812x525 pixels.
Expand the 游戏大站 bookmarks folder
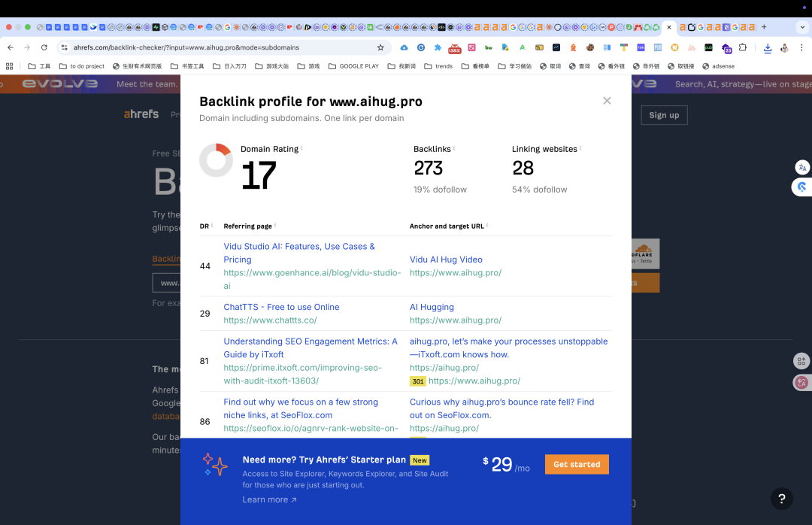(272, 66)
